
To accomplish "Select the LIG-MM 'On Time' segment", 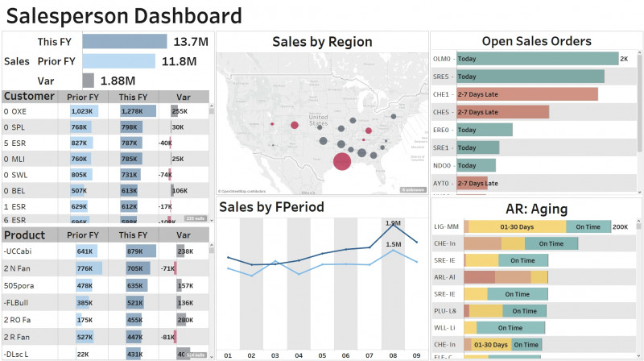I will tap(588, 226).
